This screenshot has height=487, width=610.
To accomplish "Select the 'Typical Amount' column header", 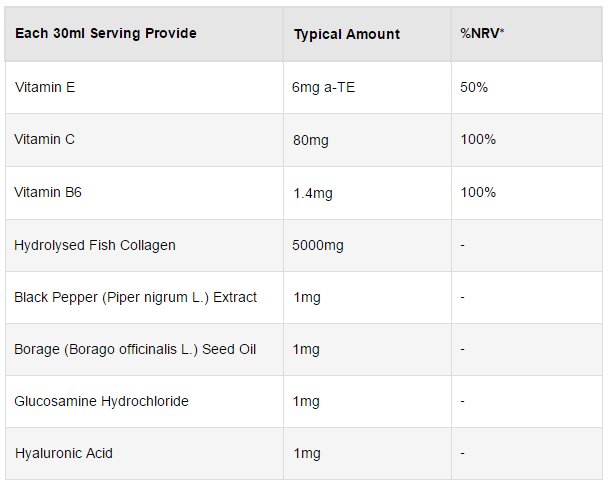I will click(x=347, y=34).
